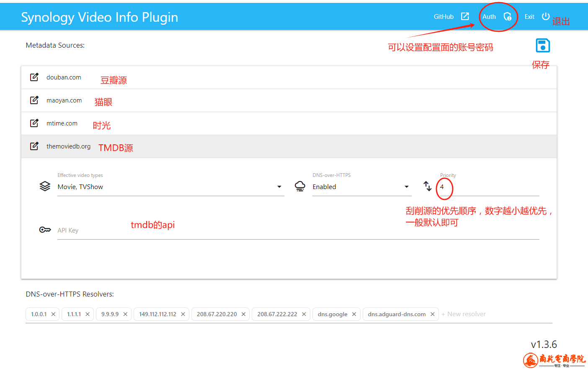Remove the 208.67.220.220 resolver chip
This screenshot has width=588, height=371.
click(x=243, y=314)
